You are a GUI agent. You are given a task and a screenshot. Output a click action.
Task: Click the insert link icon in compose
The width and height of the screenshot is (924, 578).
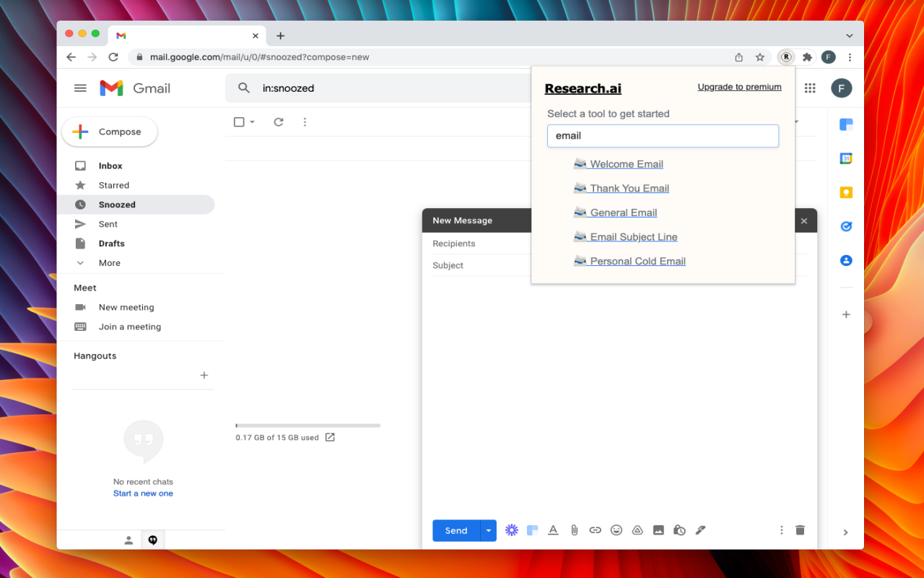pos(595,530)
